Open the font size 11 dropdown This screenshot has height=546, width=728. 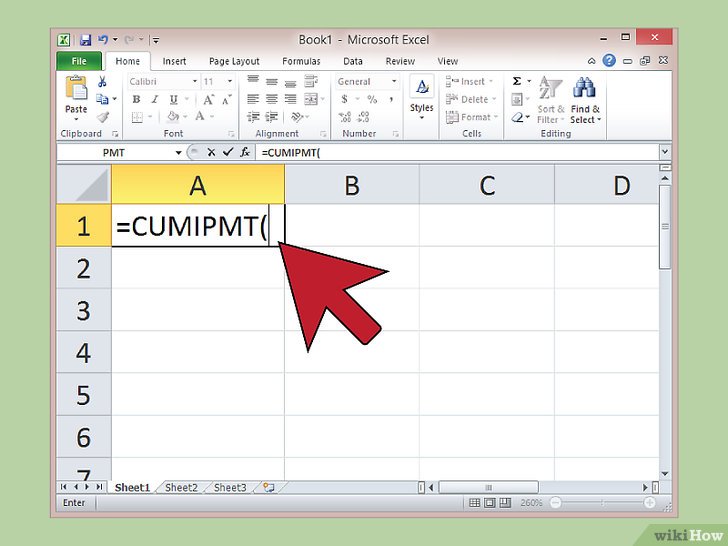(230, 82)
